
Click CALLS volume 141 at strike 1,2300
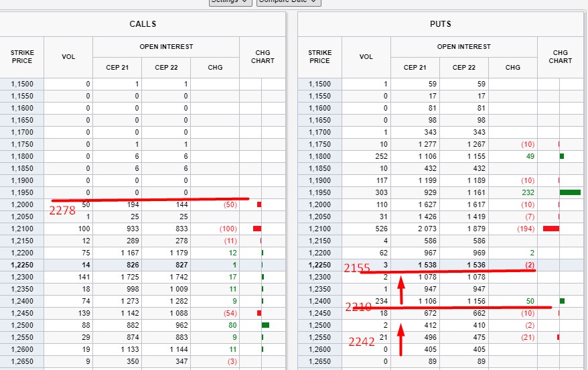point(84,277)
